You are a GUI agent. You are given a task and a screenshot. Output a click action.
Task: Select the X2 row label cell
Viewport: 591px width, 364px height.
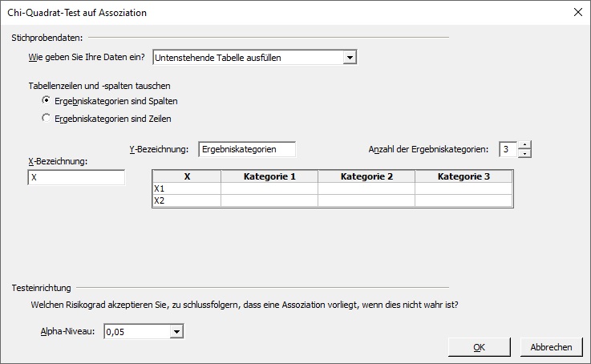pyautogui.click(x=187, y=200)
